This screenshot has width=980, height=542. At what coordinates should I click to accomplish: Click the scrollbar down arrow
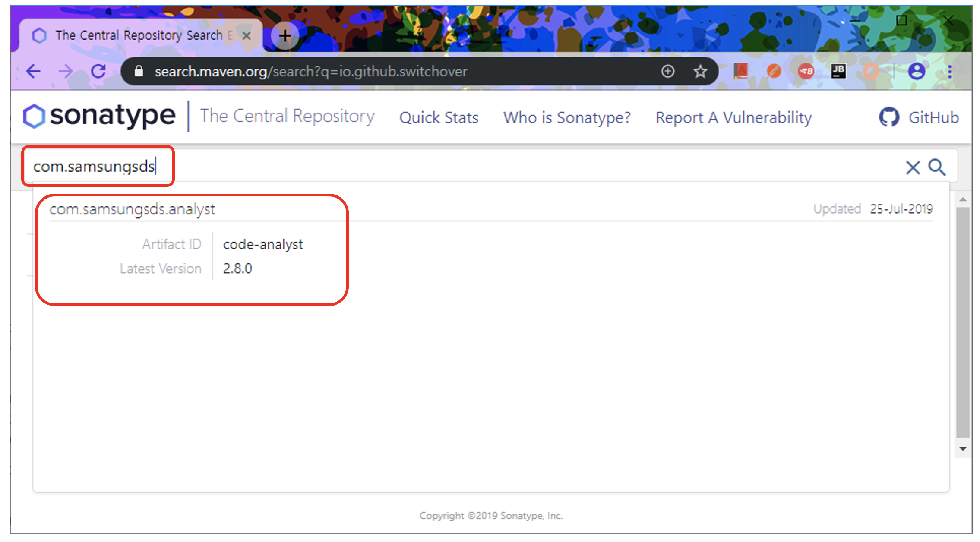pyautogui.click(x=963, y=449)
